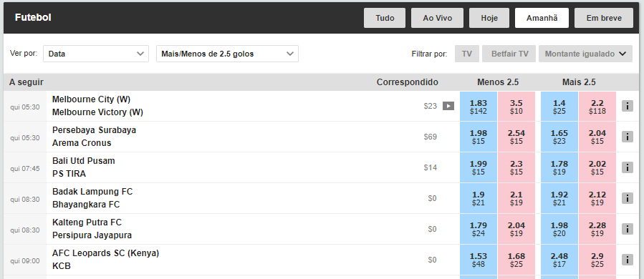Open Persebaya Surabaya vs Arema Cronus match

[x=94, y=137]
